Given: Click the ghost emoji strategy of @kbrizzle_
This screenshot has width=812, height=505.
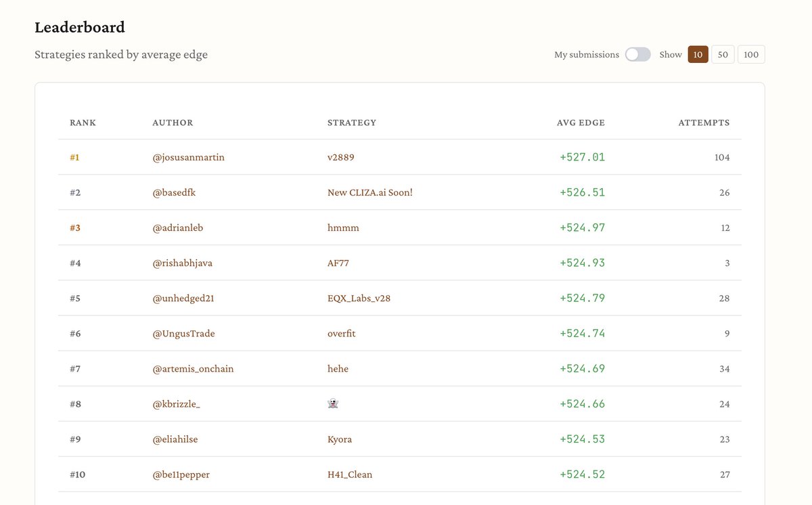Looking at the screenshot, I should [333, 403].
